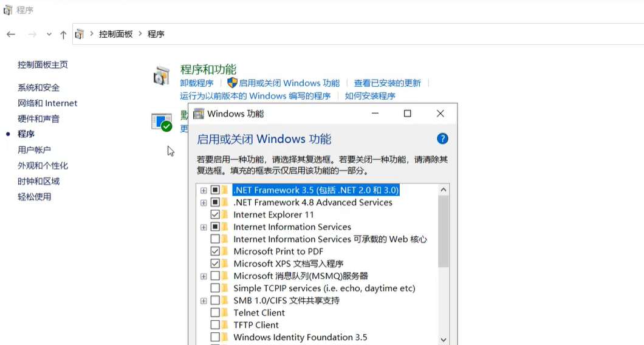The height and width of the screenshot is (345, 644).
Task: Expand the Microsoft 消息队列(MSMQ) node
Action: click(x=204, y=276)
